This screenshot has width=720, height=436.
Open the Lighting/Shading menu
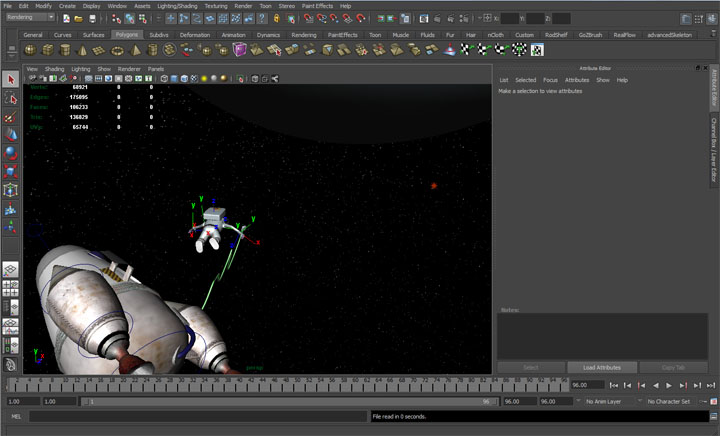(x=176, y=6)
